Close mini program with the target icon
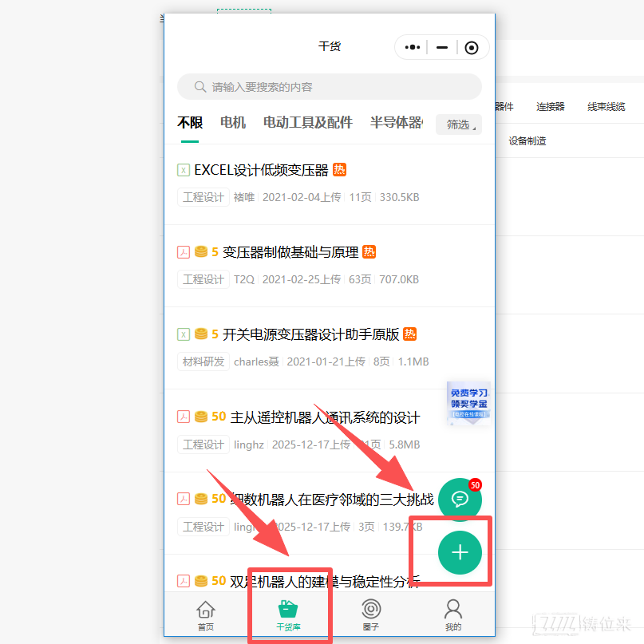 471,48
